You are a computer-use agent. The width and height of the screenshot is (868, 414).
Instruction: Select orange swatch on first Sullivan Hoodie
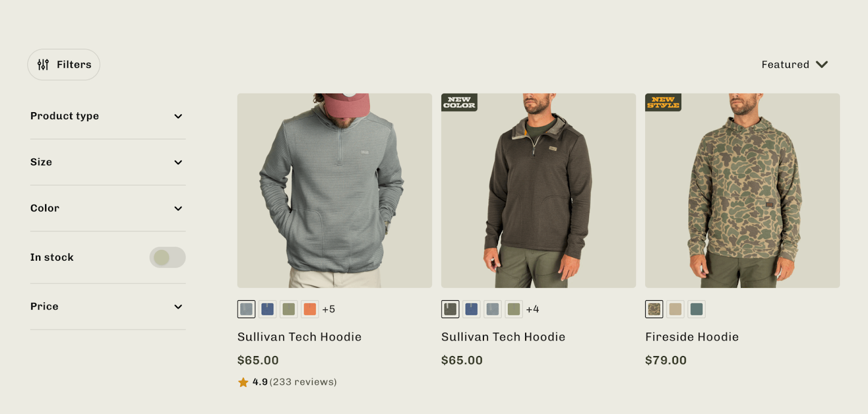310,309
